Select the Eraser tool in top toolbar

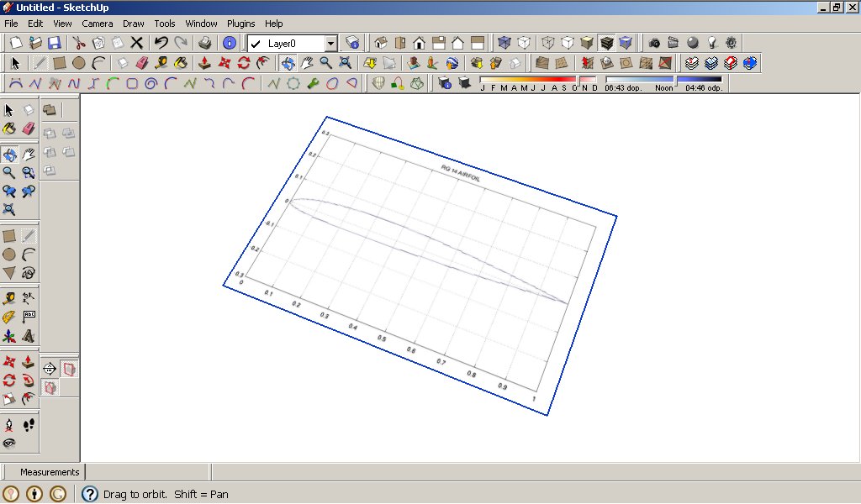[x=141, y=63]
